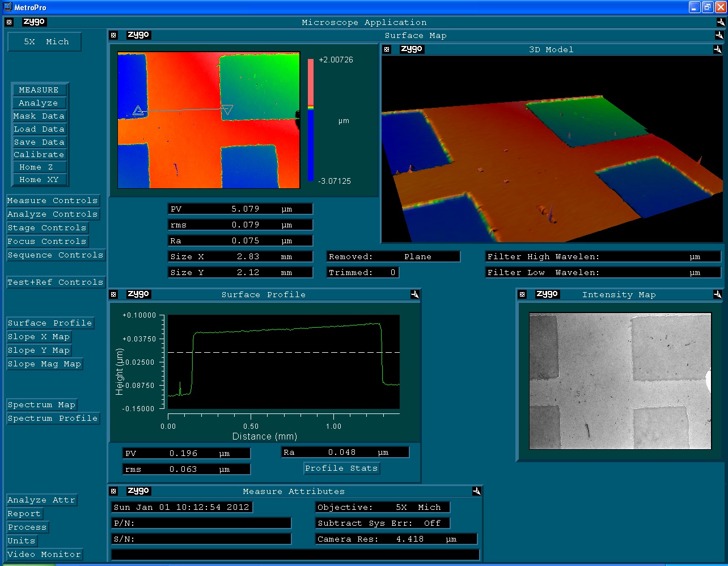
Task: Open Measure Controls panel
Action: coord(53,201)
